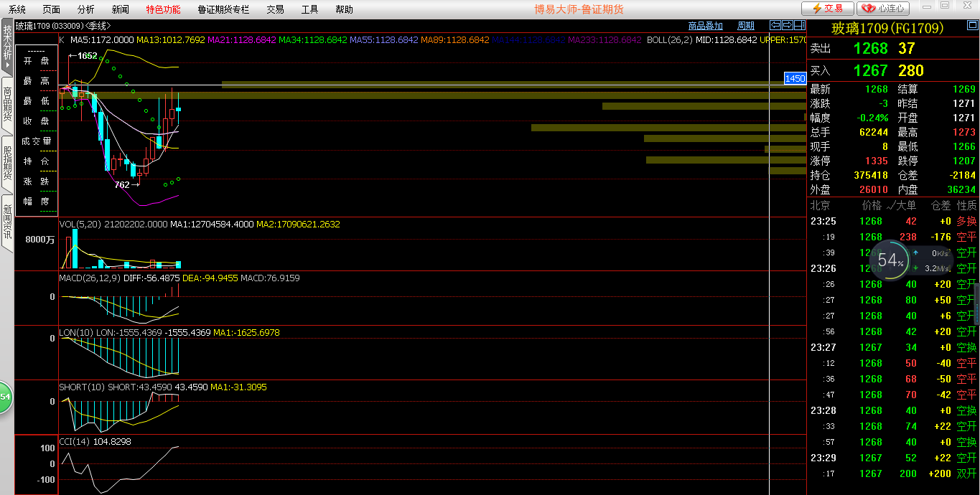Click the 762 low price marker
Screen dimensions: 980x495
pyautogui.click(x=126, y=184)
